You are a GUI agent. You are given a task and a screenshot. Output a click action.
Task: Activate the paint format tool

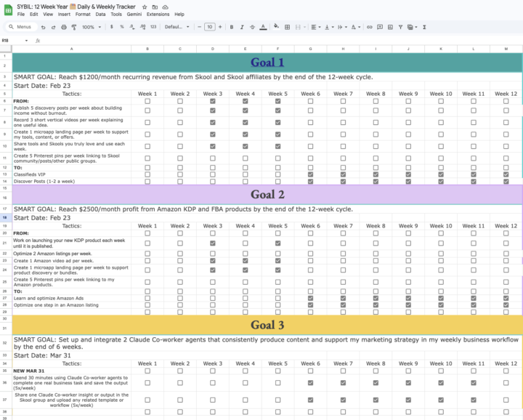(74, 27)
